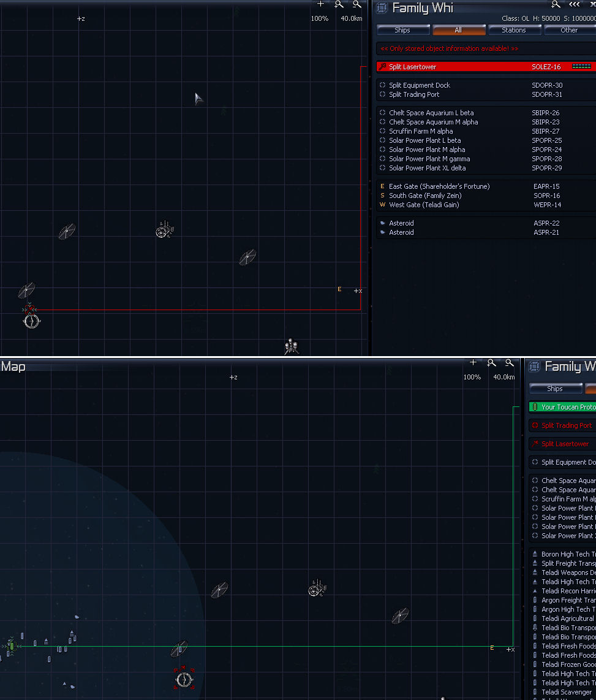The width and height of the screenshot is (596, 700).
Task: Select the disc station nearest East marker, upper map
Action: (247, 257)
